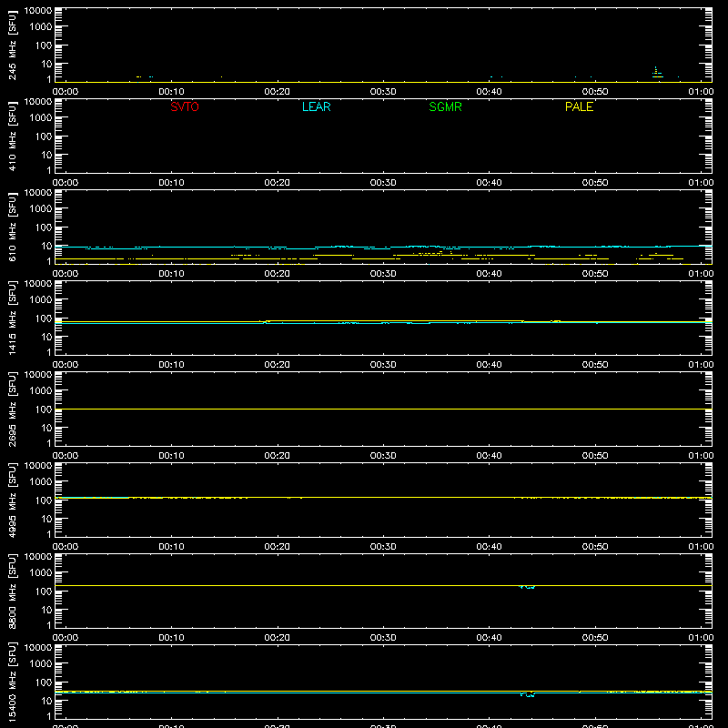Click 00:20 time label under 410 MHz panel
Image resolution: width=728 pixels, height=728 pixels.
(x=278, y=183)
